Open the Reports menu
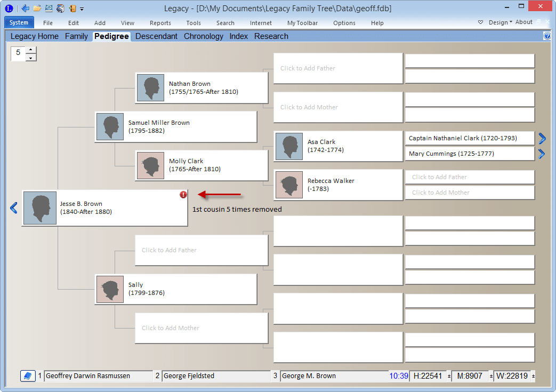 point(160,23)
